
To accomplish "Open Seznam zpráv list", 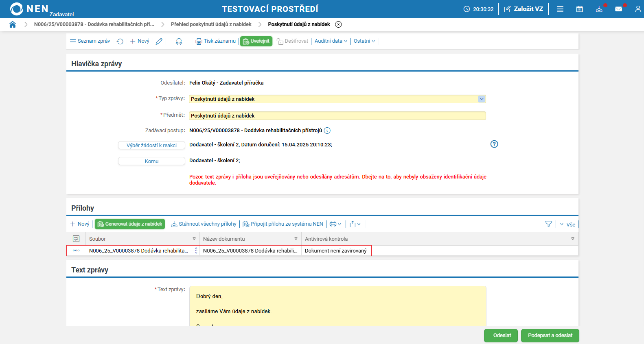I will pyautogui.click(x=90, y=41).
